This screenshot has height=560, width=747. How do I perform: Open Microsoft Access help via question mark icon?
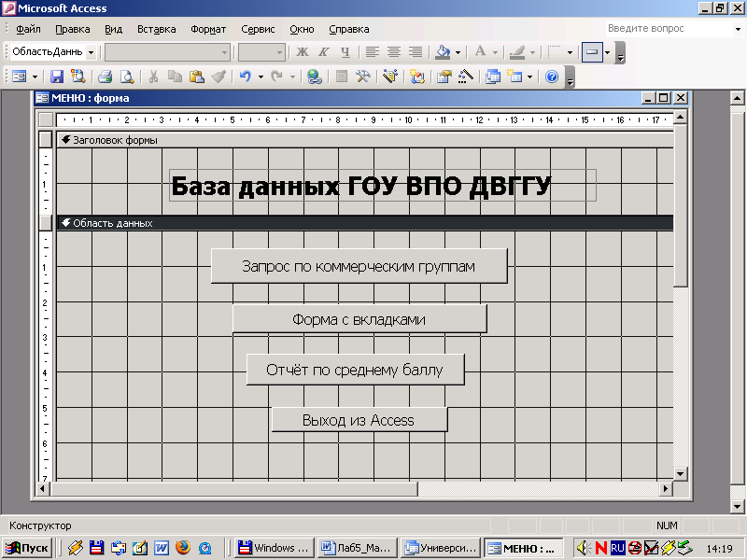point(552,77)
